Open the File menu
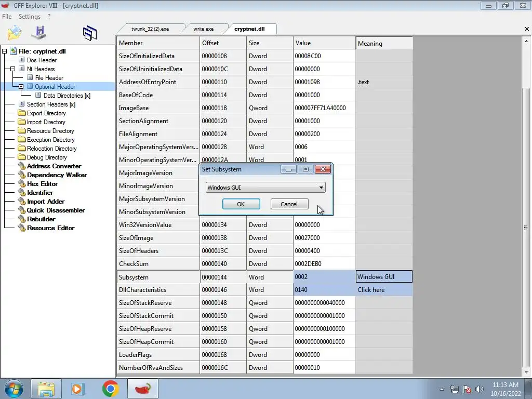Image resolution: width=532 pixels, height=399 pixels. coord(7,16)
